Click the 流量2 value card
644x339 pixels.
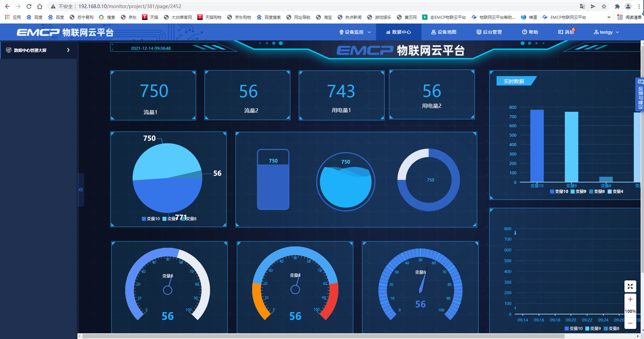247,95
